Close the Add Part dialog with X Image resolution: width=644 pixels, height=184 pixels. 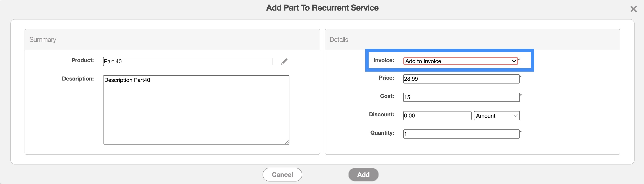coord(633,9)
